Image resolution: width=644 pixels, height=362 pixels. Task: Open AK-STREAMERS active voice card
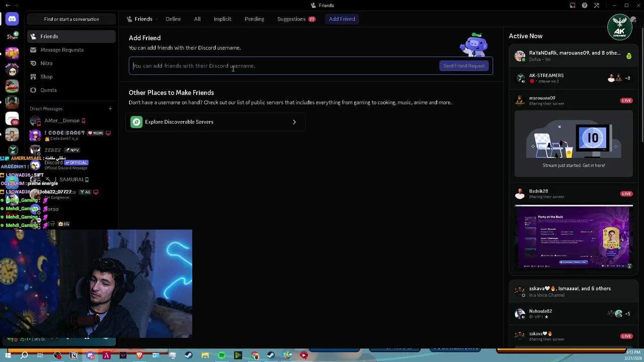point(574,78)
